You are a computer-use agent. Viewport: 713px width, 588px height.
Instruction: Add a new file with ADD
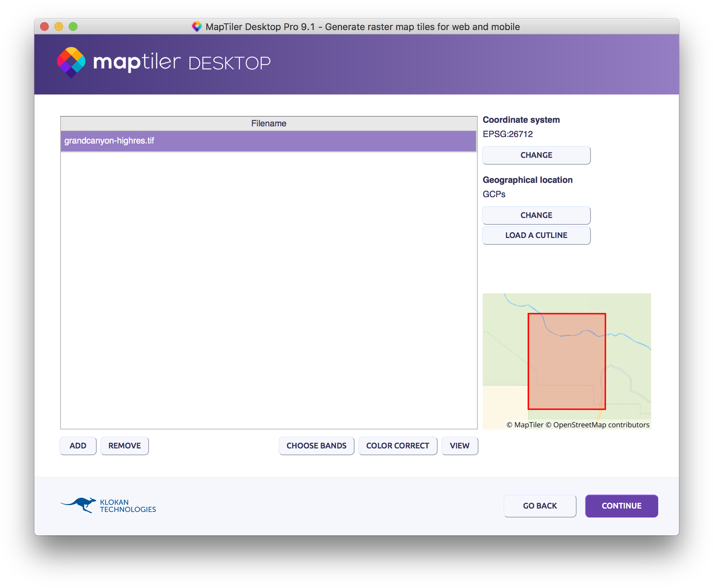point(78,446)
